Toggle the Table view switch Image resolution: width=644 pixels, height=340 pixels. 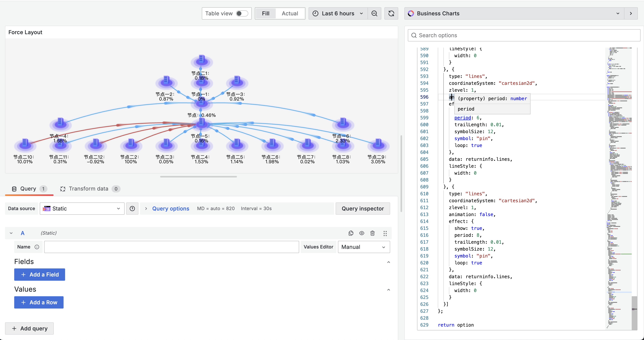[242, 13]
